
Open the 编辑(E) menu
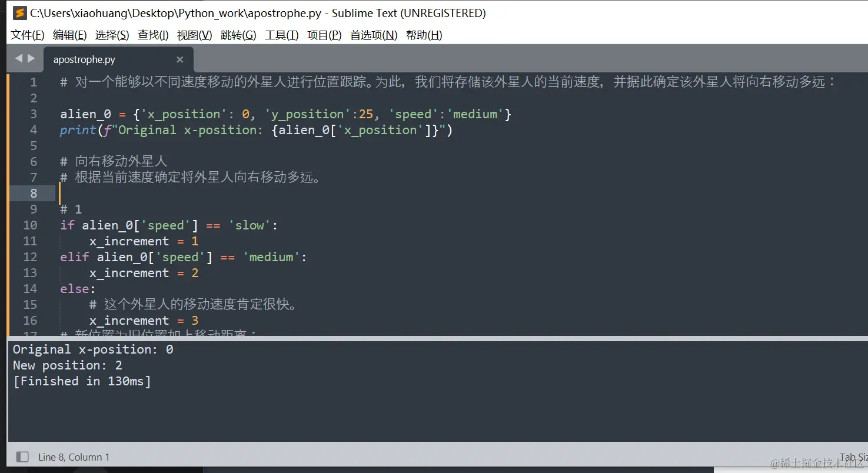coord(69,35)
